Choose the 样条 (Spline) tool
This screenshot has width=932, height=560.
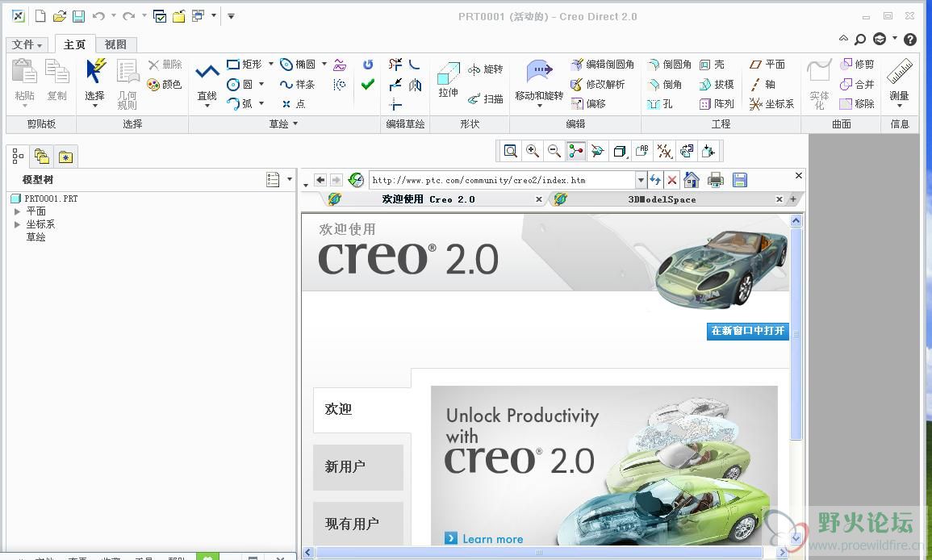tap(298, 85)
